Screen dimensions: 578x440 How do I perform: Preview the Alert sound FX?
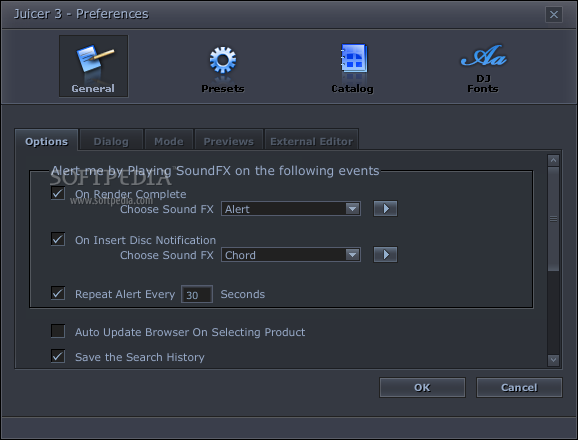pos(385,209)
